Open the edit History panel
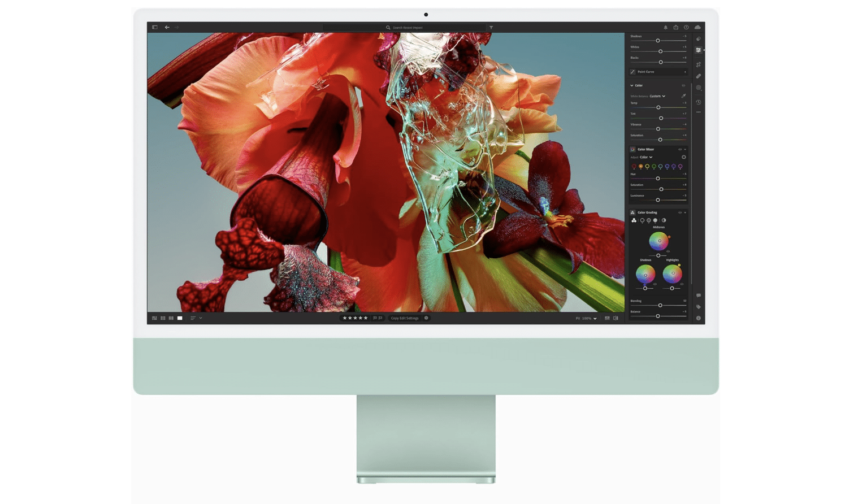 pos(699,102)
